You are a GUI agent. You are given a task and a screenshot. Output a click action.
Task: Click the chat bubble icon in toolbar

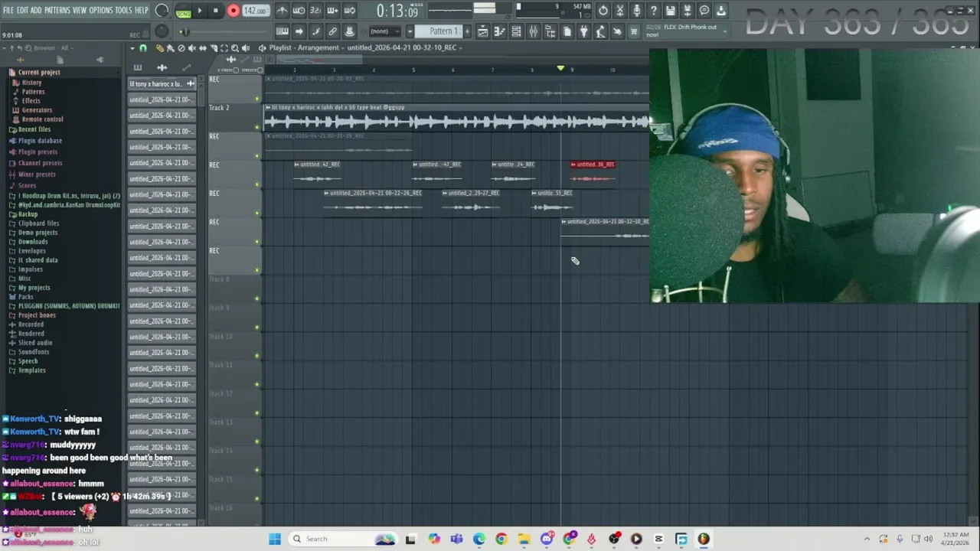coord(704,11)
